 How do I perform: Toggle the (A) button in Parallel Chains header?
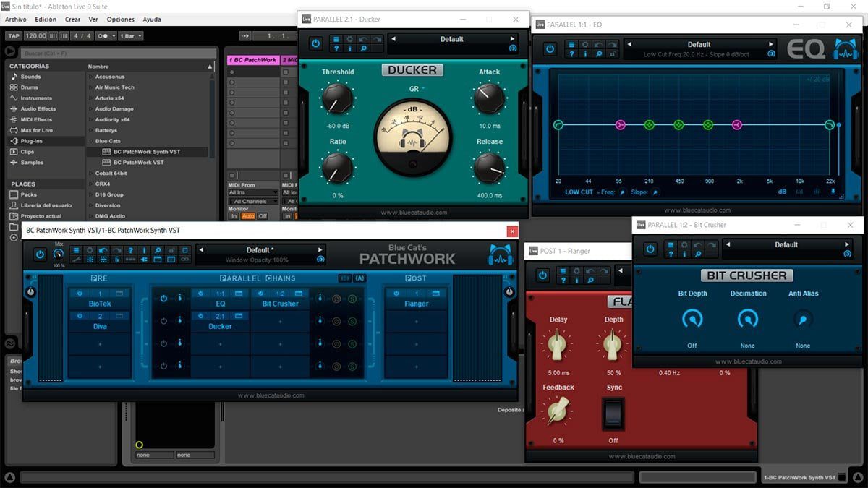(359, 278)
